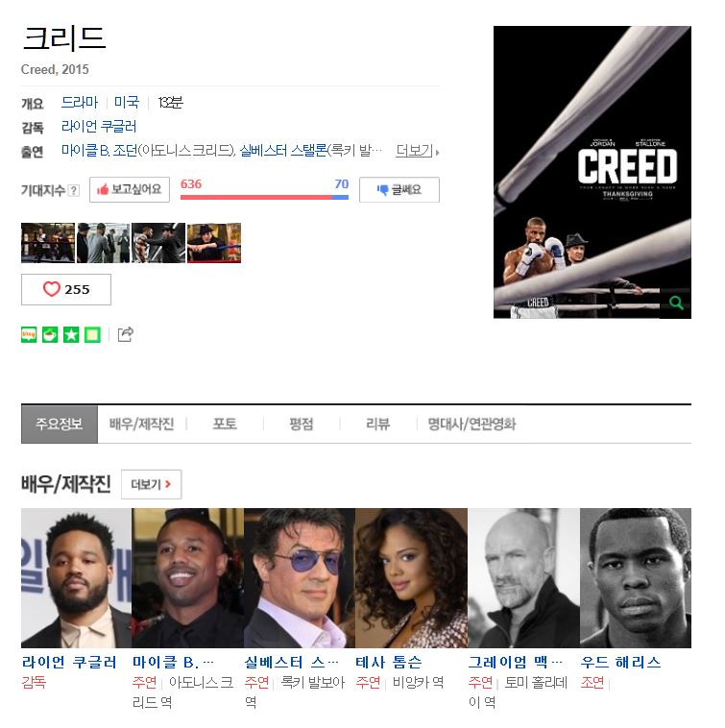Toggle the heart like button with 255
Viewport: 725px width, 728px height.
[66, 289]
